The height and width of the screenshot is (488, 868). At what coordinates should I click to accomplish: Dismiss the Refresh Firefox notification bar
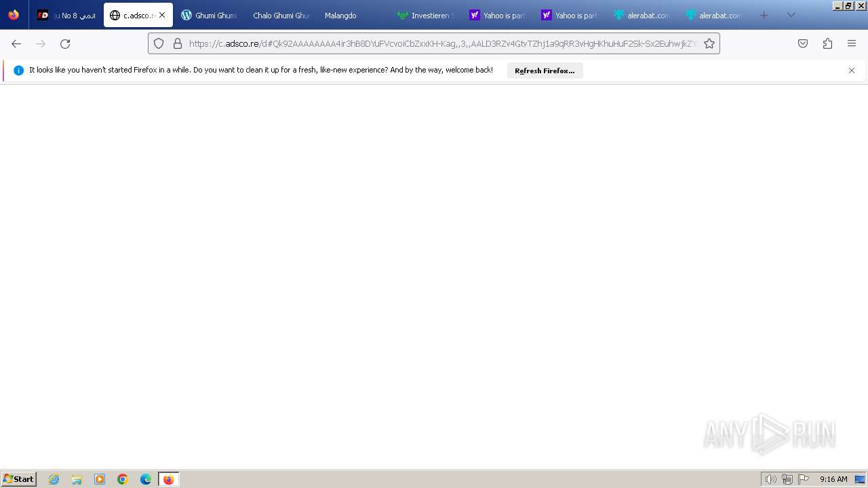[852, 70]
